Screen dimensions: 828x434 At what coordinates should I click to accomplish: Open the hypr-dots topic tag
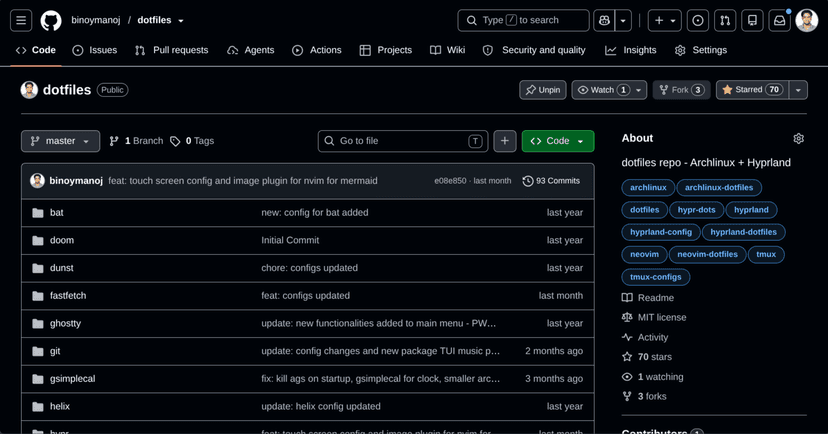(697, 210)
